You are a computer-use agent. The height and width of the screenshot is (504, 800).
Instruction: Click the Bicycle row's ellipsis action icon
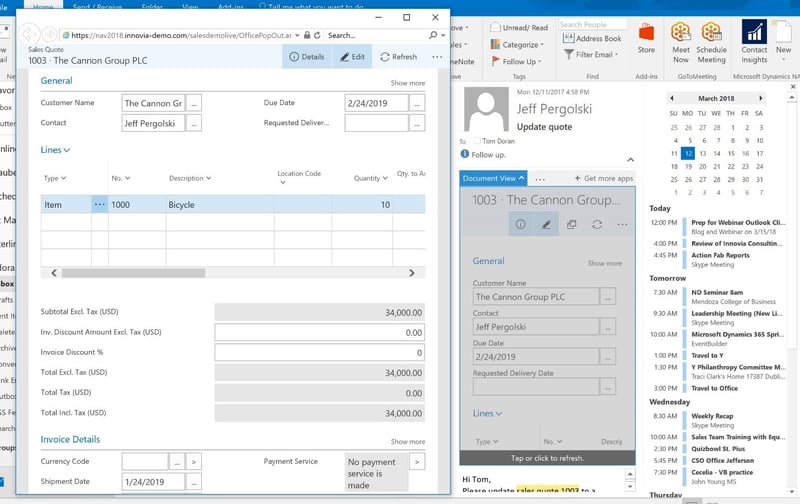(99, 205)
